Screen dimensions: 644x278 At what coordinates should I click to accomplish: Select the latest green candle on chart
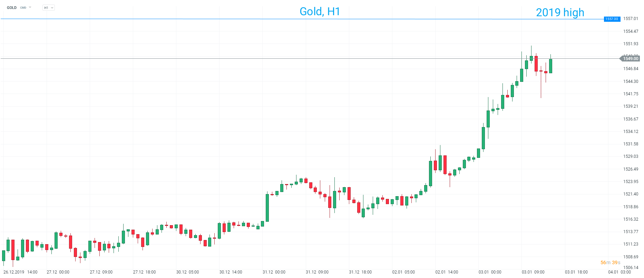click(x=550, y=66)
